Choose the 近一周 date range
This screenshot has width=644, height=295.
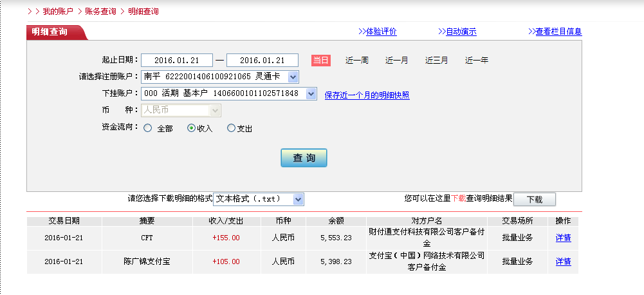coord(356,61)
